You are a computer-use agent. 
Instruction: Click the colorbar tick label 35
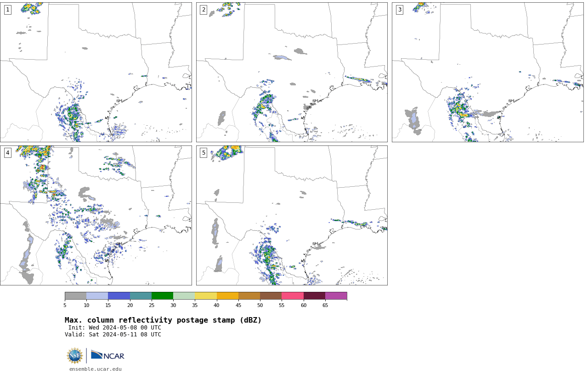(195, 305)
